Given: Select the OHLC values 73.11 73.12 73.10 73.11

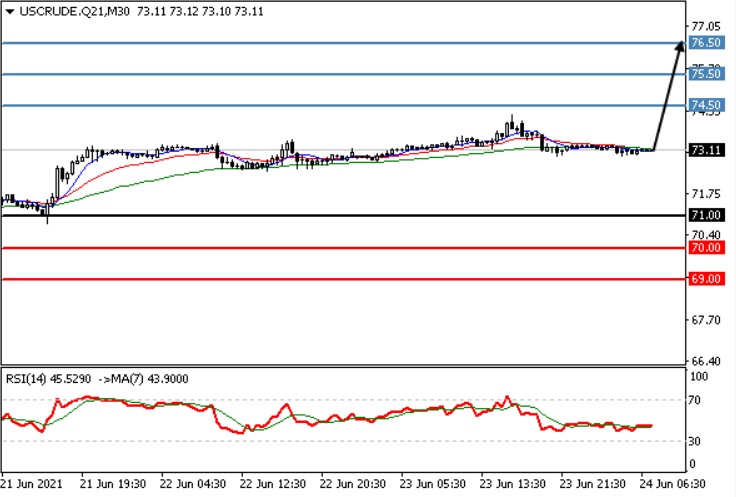Looking at the screenshot, I should coord(200,12).
